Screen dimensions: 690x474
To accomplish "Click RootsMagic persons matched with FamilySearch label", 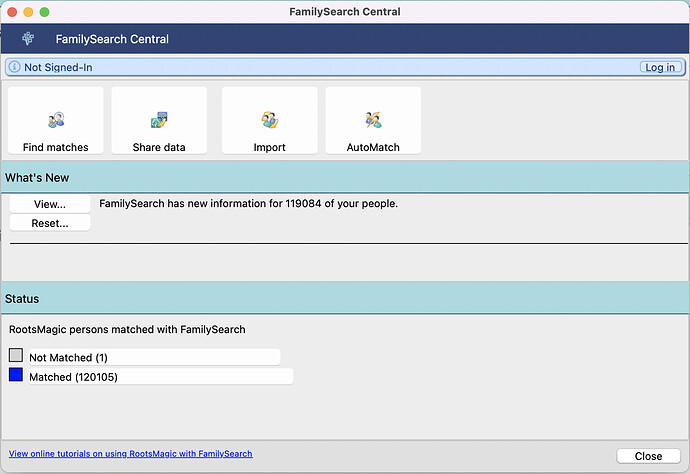I will (x=127, y=329).
